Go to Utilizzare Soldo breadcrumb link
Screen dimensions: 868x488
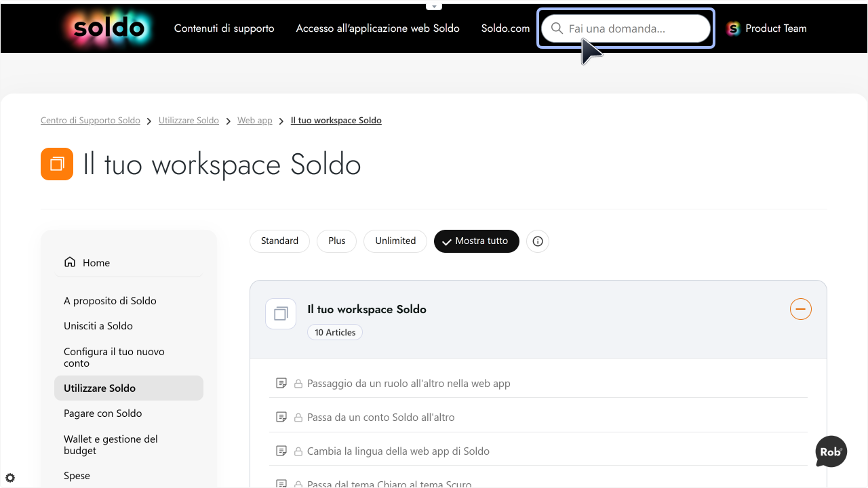189,121
